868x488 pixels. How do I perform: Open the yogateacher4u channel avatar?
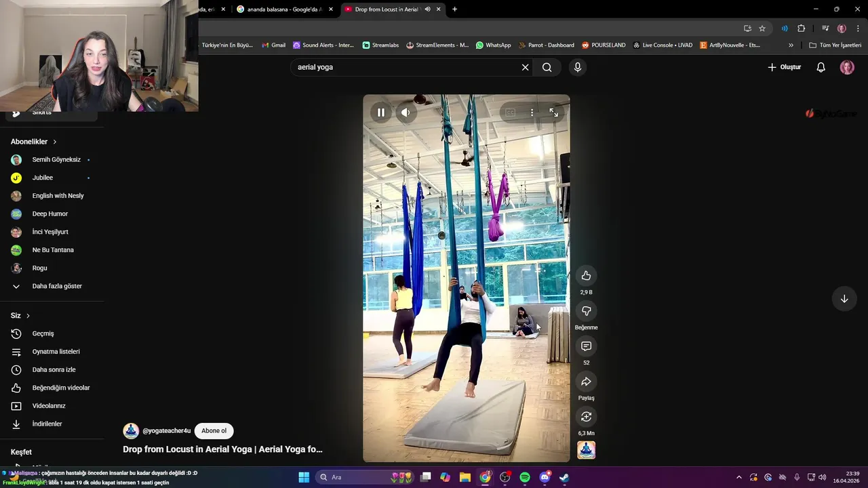click(131, 431)
